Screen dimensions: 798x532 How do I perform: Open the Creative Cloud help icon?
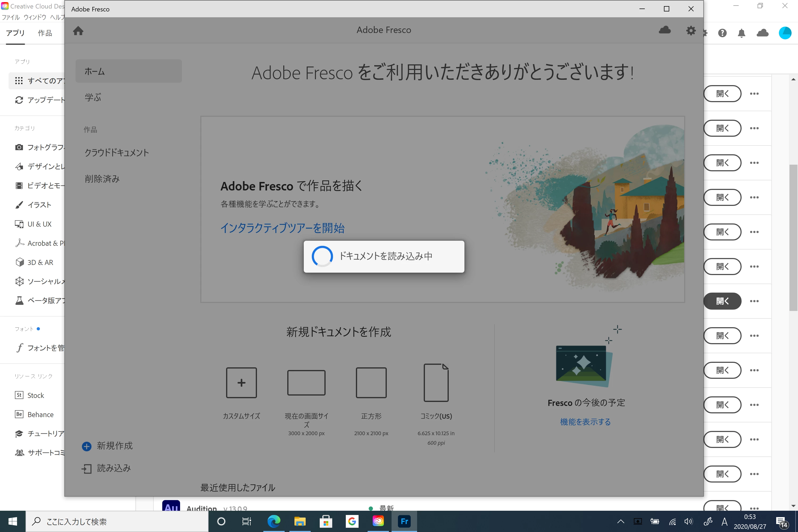[722, 33]
